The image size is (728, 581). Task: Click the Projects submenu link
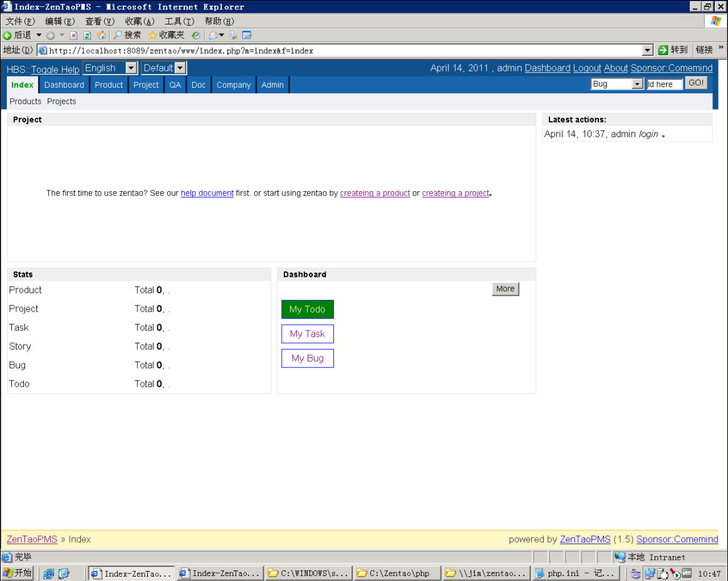(x=61, y=102)
